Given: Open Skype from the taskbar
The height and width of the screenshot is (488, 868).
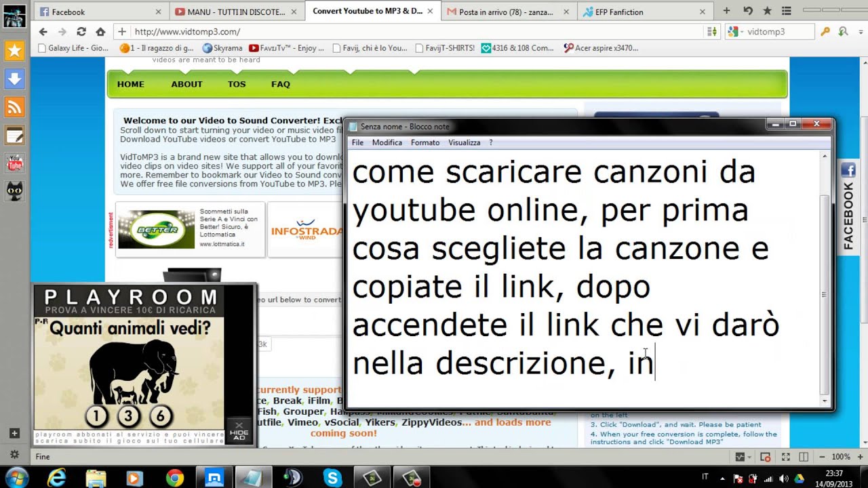Looking at the screenshot, I should tap(333, 478).
